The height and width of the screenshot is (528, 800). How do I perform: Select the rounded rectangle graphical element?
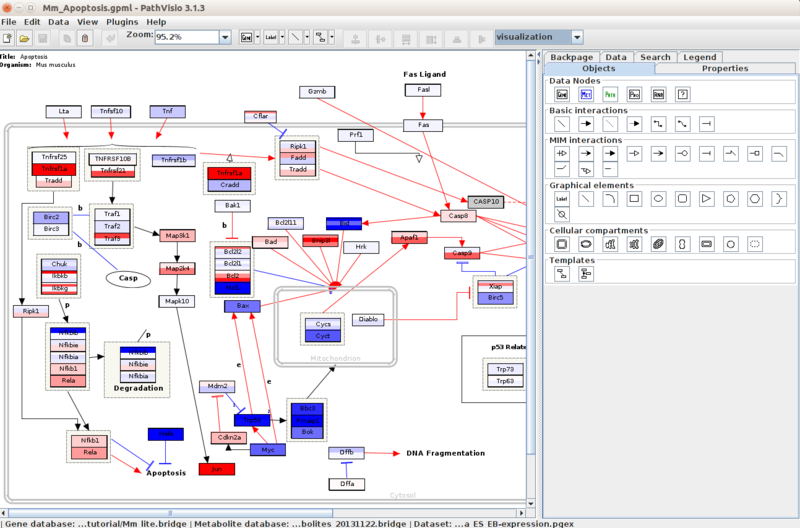(x=683, y=199)
